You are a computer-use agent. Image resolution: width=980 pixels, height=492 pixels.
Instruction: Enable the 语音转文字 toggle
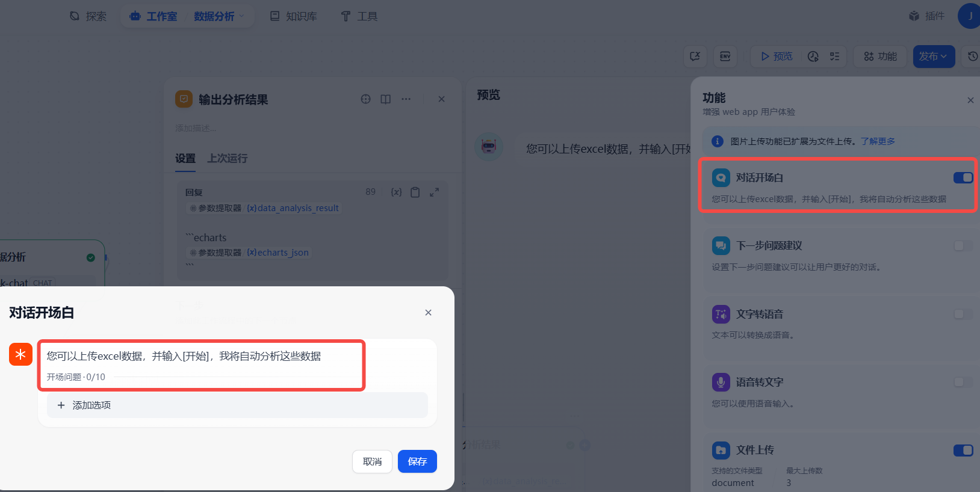(963, 382)
